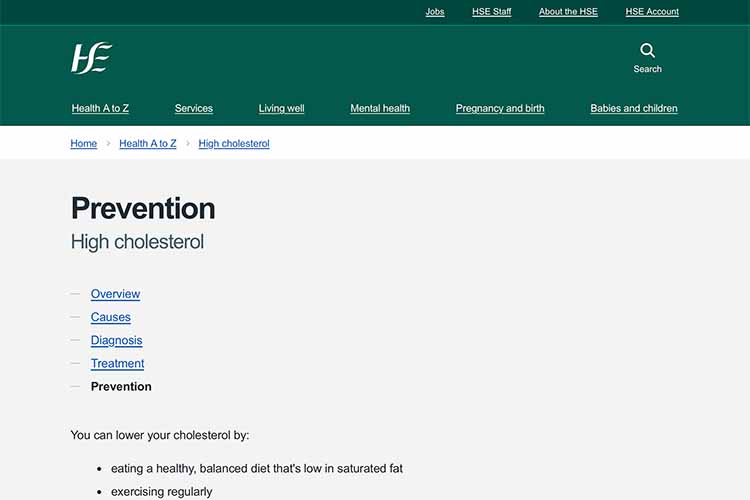Click the 'eating a healthy, balanced diet' bullet
The height and width of the screenshot is (500, 750).
click(x=256, y=468)
